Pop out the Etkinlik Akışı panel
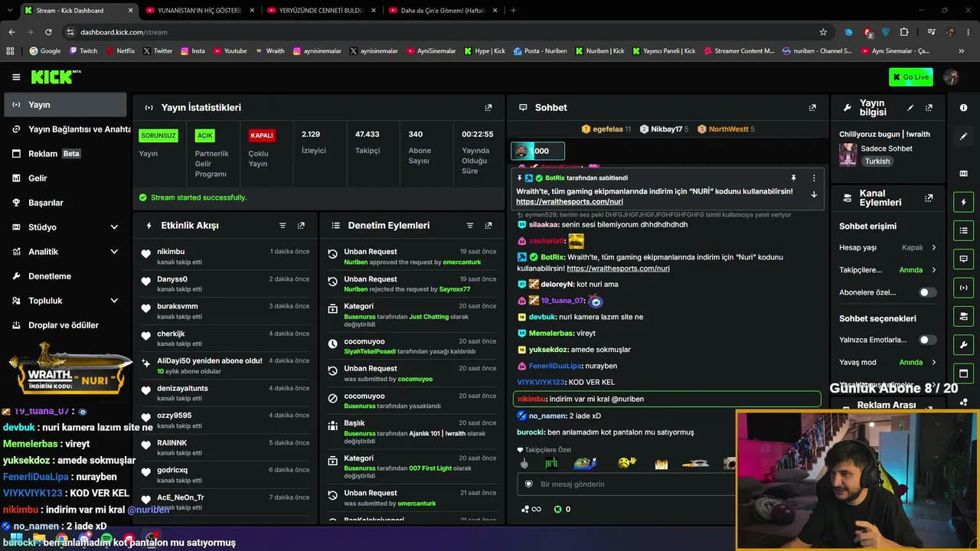 click(x=301, y=226)
